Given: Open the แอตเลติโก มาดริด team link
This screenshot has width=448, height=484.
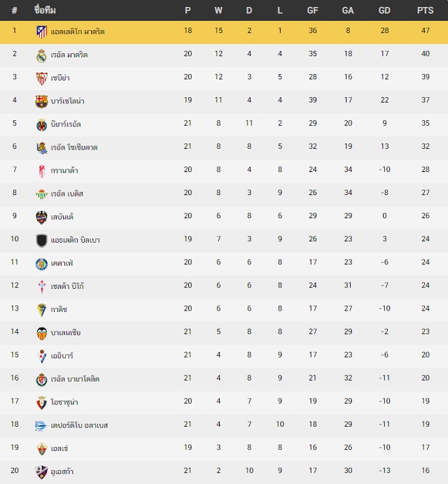Looking at the screenshot, I should coord(78,31).
